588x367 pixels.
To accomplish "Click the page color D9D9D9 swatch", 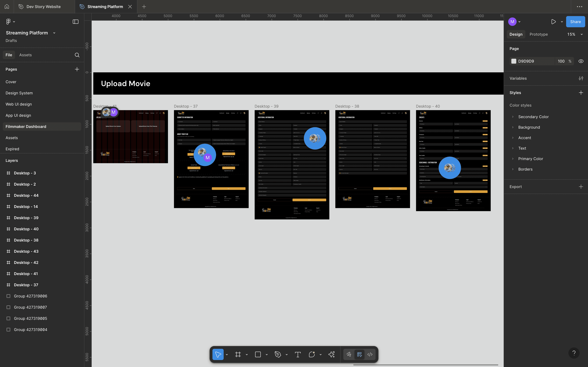I will 514,61.
